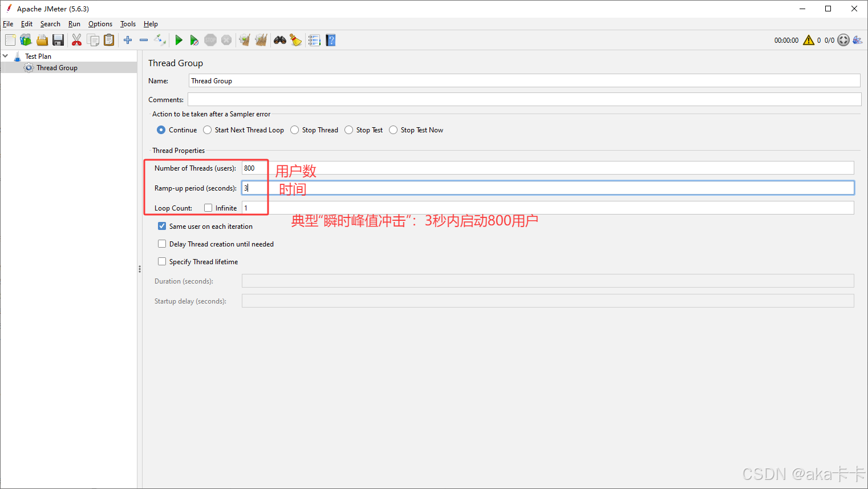This screenshot has width=868, height=489.
Task: Click the Comments input field
Action: pyautogui.click(x=524, y=99)
